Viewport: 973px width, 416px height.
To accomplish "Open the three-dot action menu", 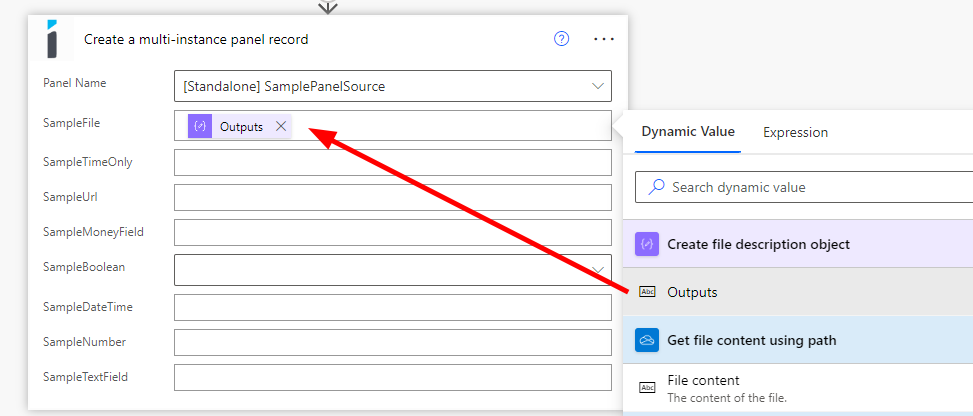I will tap(603, 39).
